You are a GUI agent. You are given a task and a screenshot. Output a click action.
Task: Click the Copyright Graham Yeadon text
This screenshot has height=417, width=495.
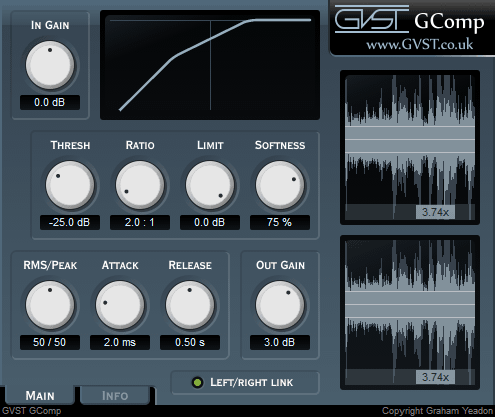[x=437, y=411]
